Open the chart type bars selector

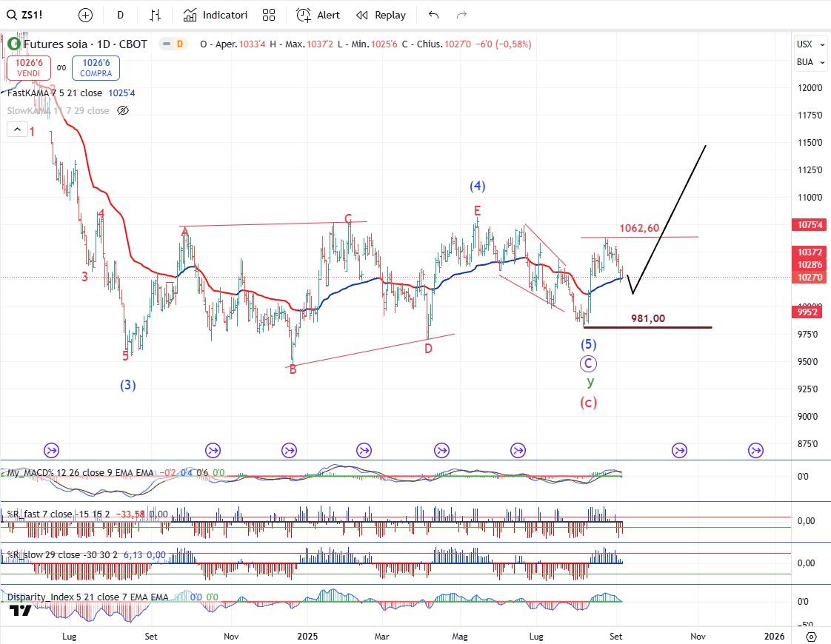155,15
